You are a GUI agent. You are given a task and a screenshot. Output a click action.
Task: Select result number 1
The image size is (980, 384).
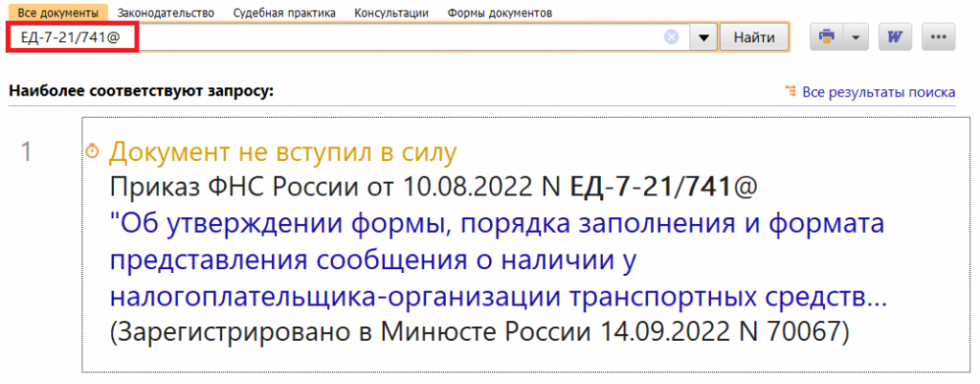pyautogui.click(x=26, y=152)
